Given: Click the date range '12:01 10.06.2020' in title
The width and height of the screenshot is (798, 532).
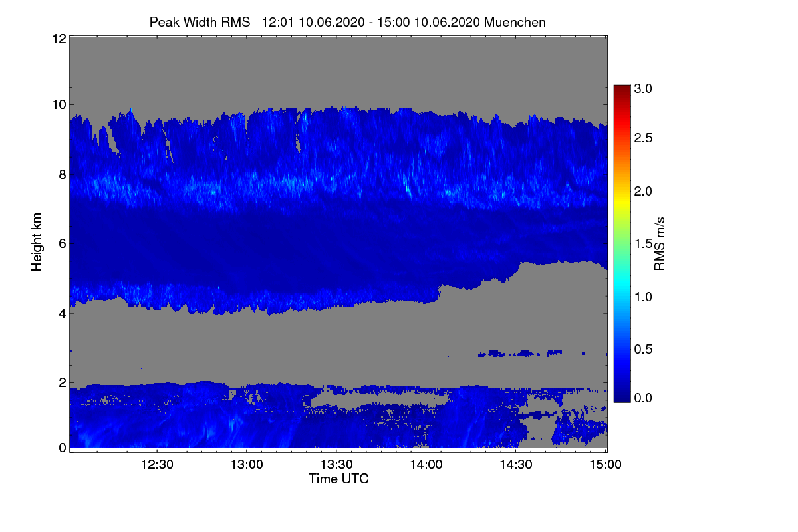Looking at the screenshot, I should [x=313, y=22].
